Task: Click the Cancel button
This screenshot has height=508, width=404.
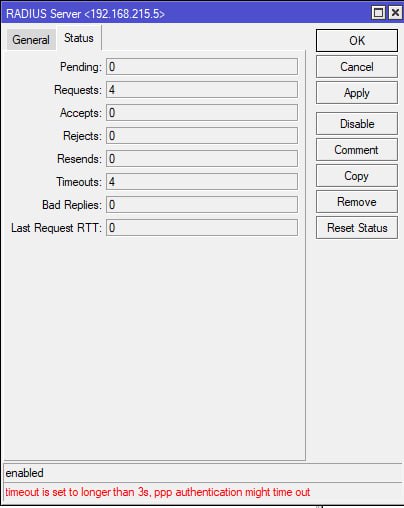Action: 357,67
